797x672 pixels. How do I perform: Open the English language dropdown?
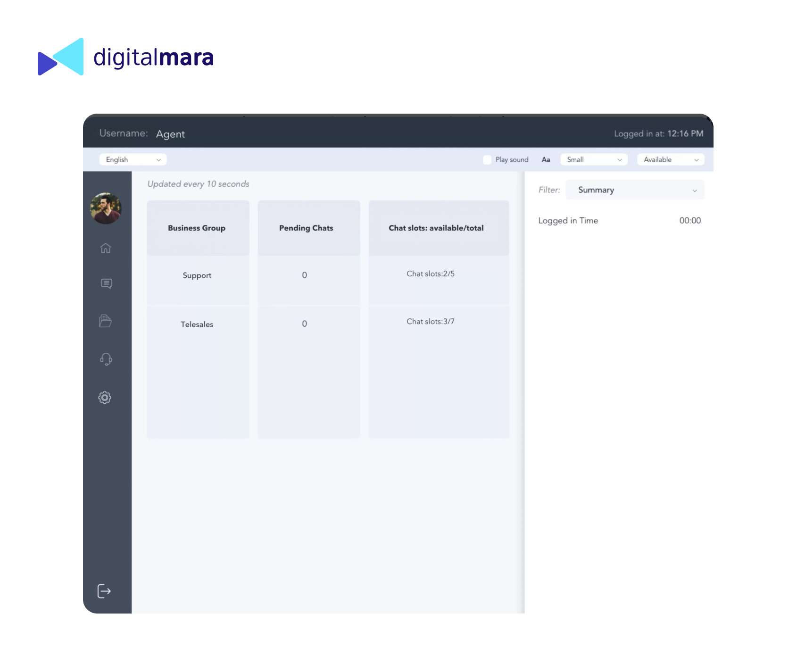(x=133, y=160)
